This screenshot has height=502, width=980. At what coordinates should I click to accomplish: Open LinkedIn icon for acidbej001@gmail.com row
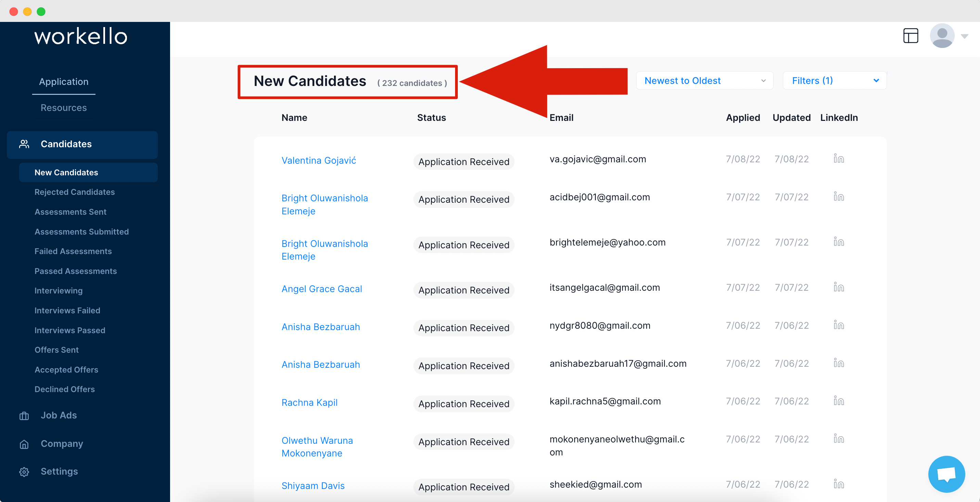838,197
